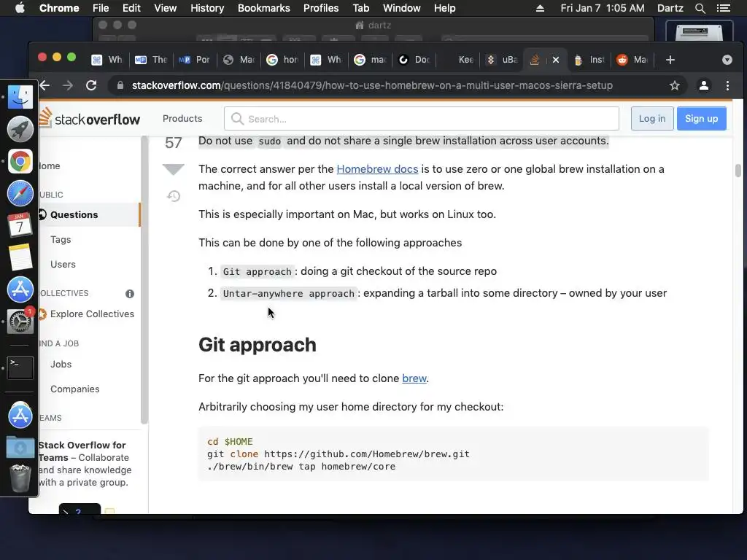Bookmark this page with star icon
The image size is (747, 560).
(675, 85)
